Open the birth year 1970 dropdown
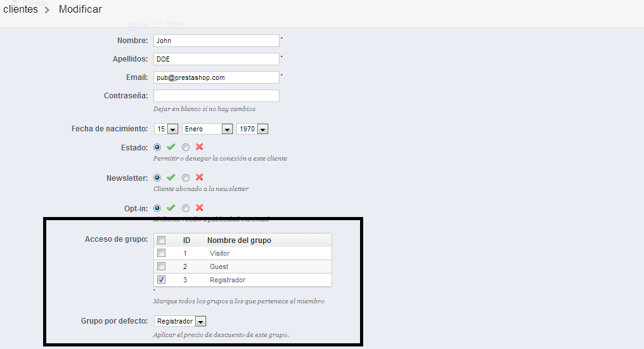The height and width of the screenshot is (349, 644). (x=252, y=129)
